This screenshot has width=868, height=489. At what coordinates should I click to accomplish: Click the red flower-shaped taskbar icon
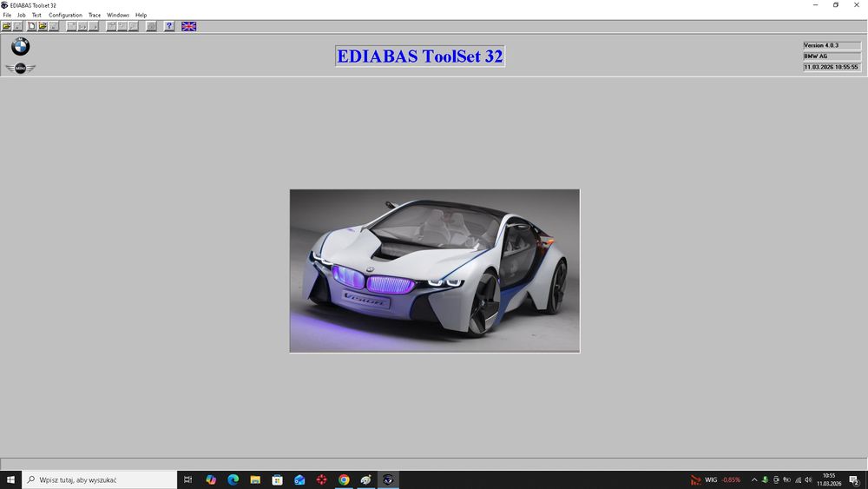tap(322, 479)
